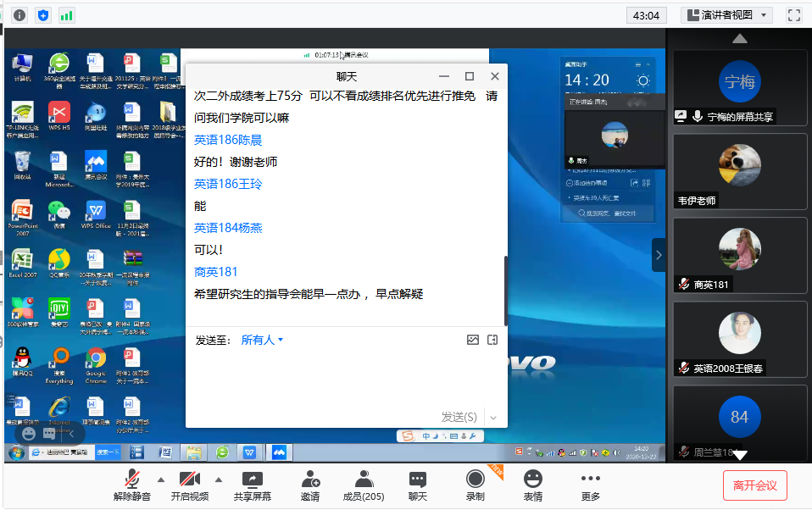Unmute microphone (解除静音)
Image resolution: width=812 pixels, height=510 pixels.
coord(132,485)
